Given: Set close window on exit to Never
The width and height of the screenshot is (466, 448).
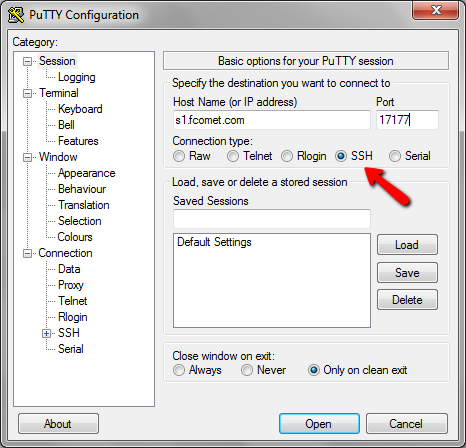Looking at the screenshot, I should pos(247,370).
